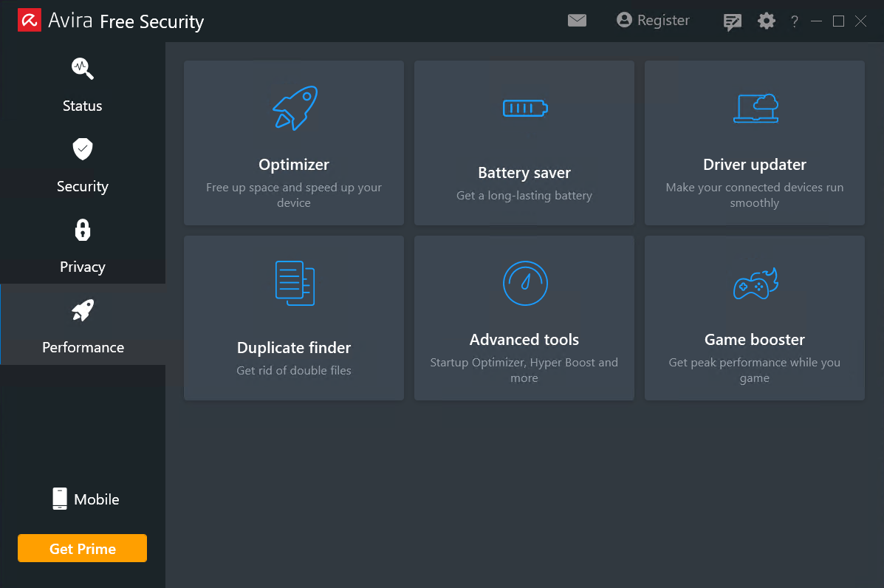Click the Avira logo in the top-left corner
This screenshot has width=884, height=588.
pyautogui.click(x=30, y=19)
